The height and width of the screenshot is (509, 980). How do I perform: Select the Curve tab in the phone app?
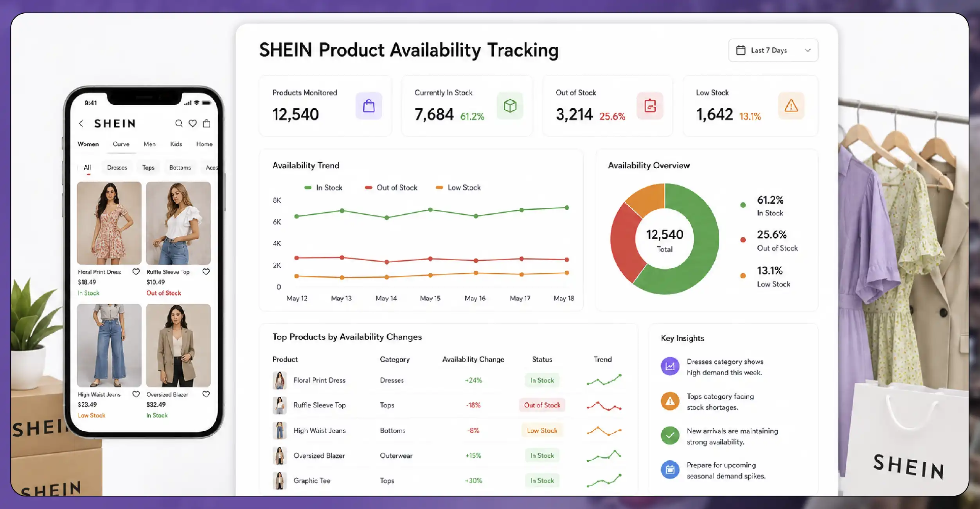click(x=121, y=144)
